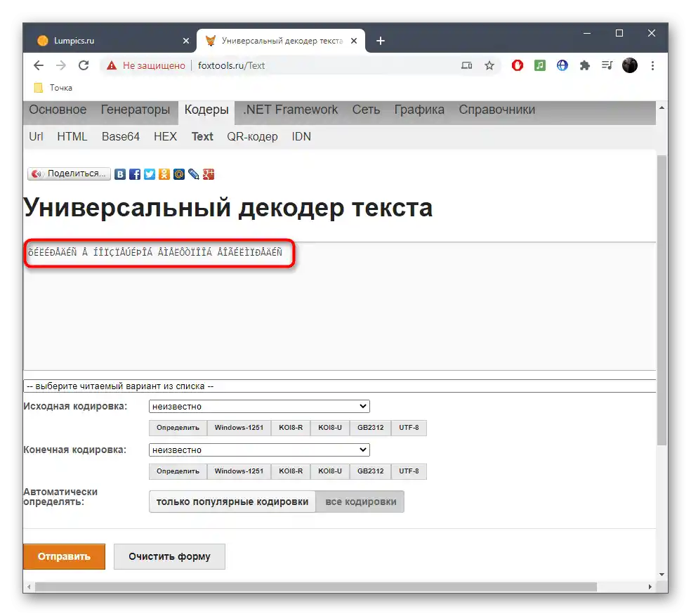Image resolution: width=691 pixels, height=616 pixels.
Task: Set source encoding to UTF-8
Action: pyautogui.click(x=409, y=428)
